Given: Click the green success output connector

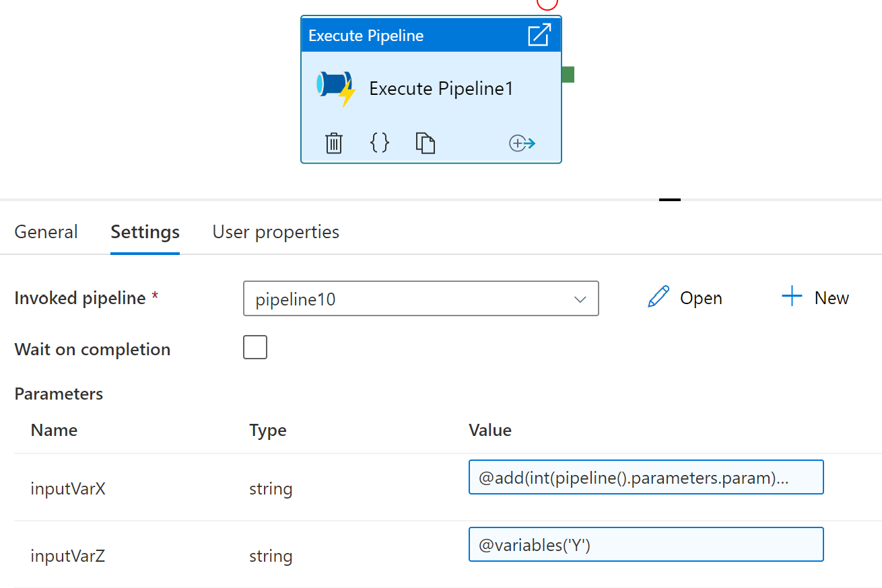Looking at the screenshot, I should point(568,75).
